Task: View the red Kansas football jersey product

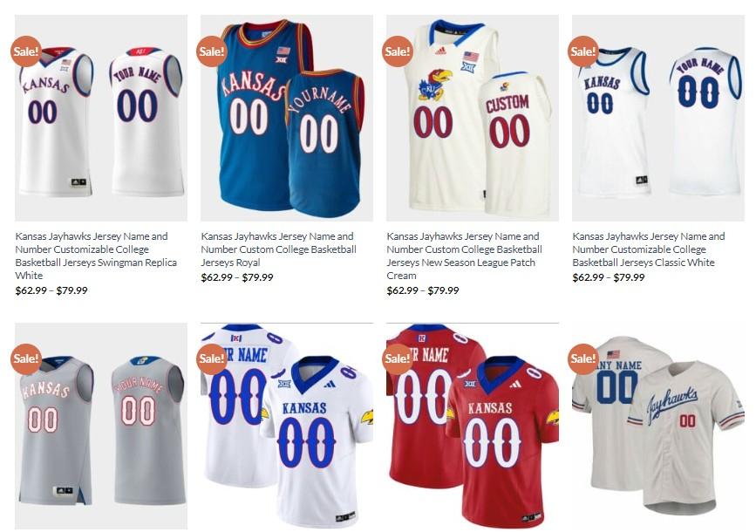Action: click(x=473, y=426)
